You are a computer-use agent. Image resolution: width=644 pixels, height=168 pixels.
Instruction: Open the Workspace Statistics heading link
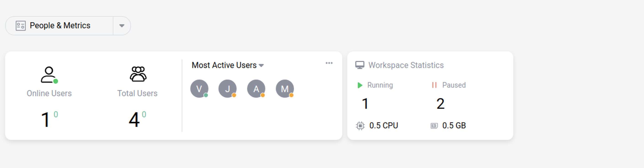406,65
